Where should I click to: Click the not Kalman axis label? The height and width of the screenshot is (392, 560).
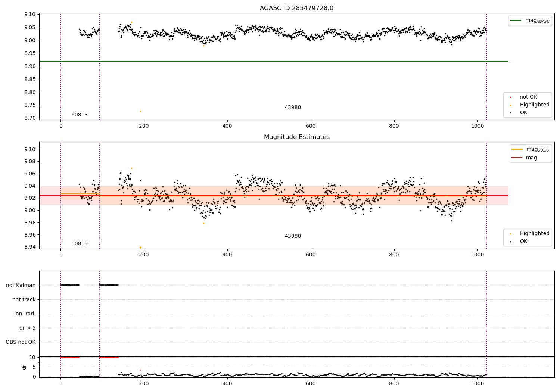click(x=21, y=285)
